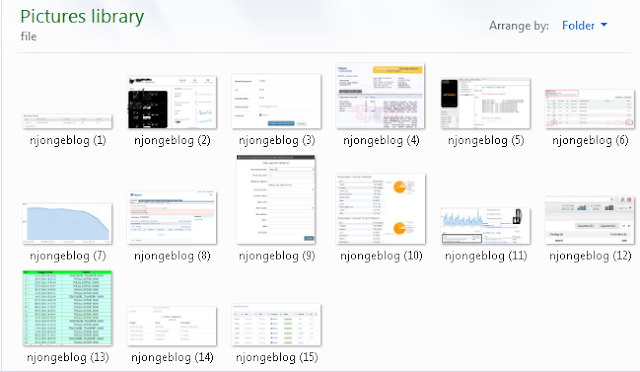Click the file name label njongeblog (12)

(590, 256)
